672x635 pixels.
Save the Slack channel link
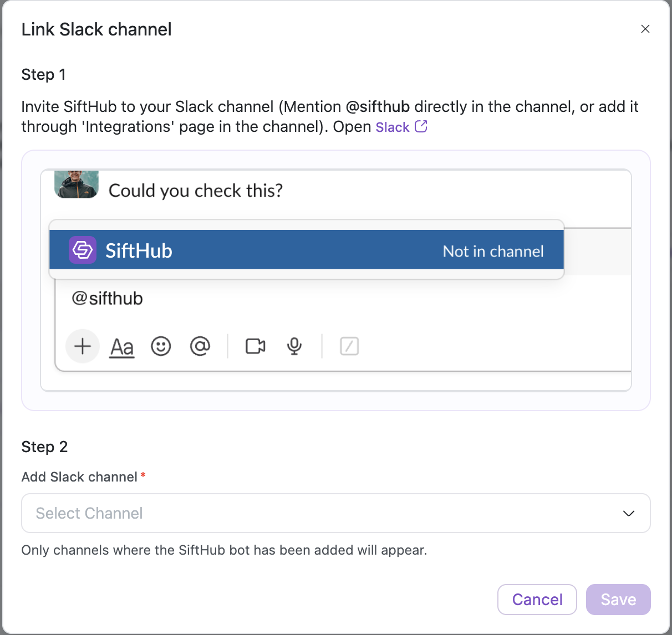pyautogui.click(x=618, y=600)
